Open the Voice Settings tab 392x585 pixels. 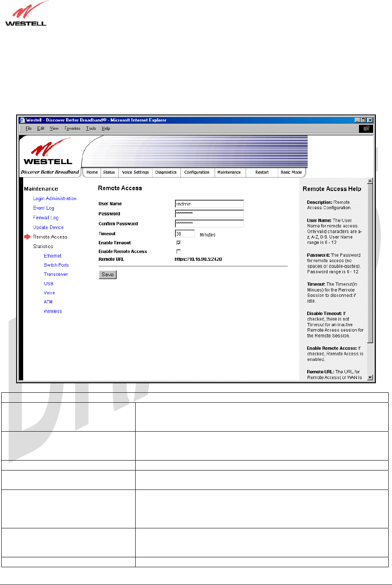(135, 172)
